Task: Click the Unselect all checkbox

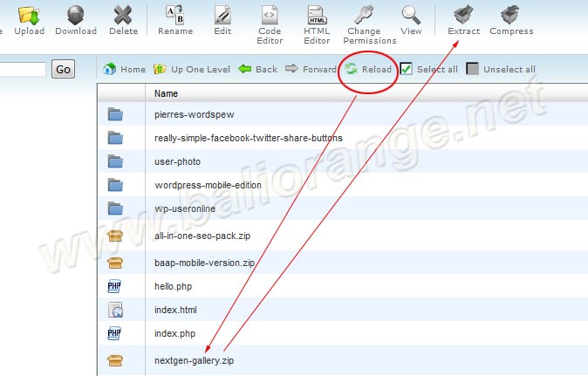Action: pos(472,69)
